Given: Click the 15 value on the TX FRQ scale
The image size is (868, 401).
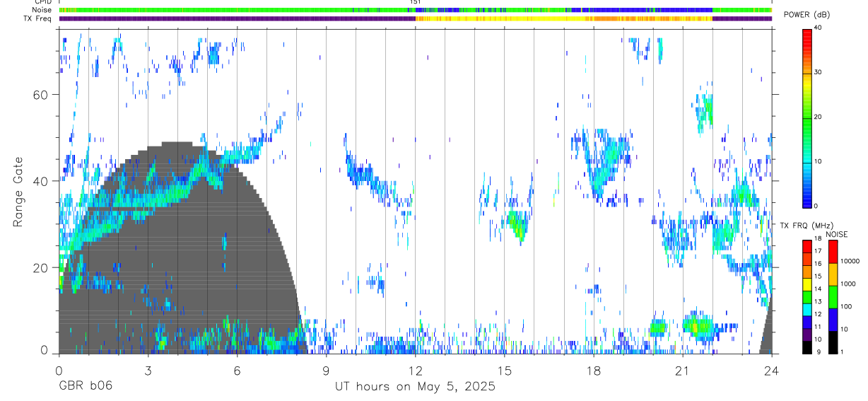Looking at the screenshot, I should click(x=818, y=277).
